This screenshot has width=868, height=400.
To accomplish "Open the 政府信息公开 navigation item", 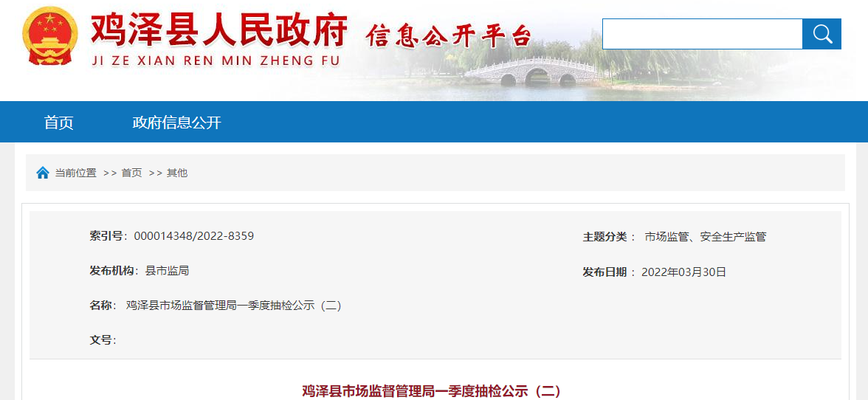I will tap(176, 123).
